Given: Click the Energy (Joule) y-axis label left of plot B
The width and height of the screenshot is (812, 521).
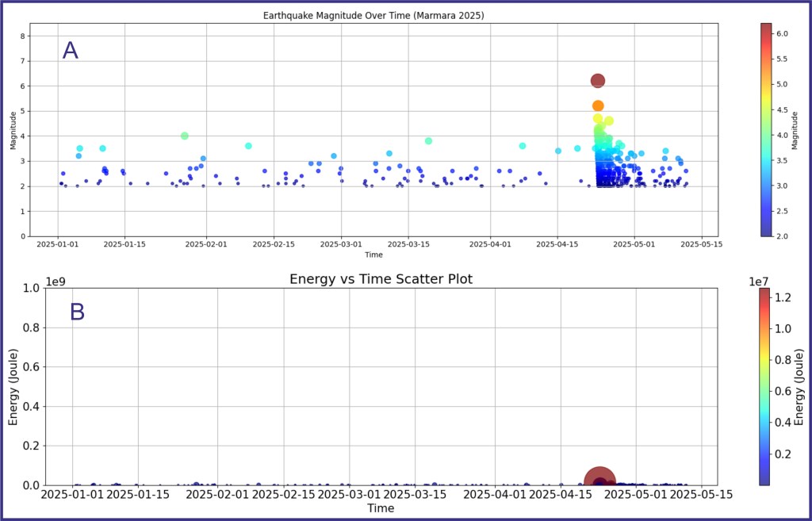Looking at the screenshot, I should [13, 386].
